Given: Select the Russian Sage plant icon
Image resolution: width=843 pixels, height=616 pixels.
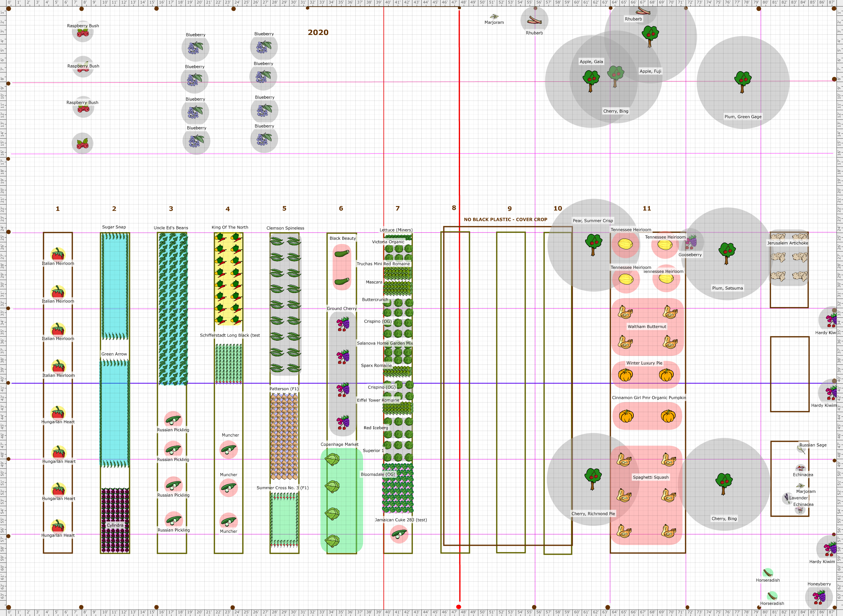Looking at the screenshot, I should (x=801, y=449).
